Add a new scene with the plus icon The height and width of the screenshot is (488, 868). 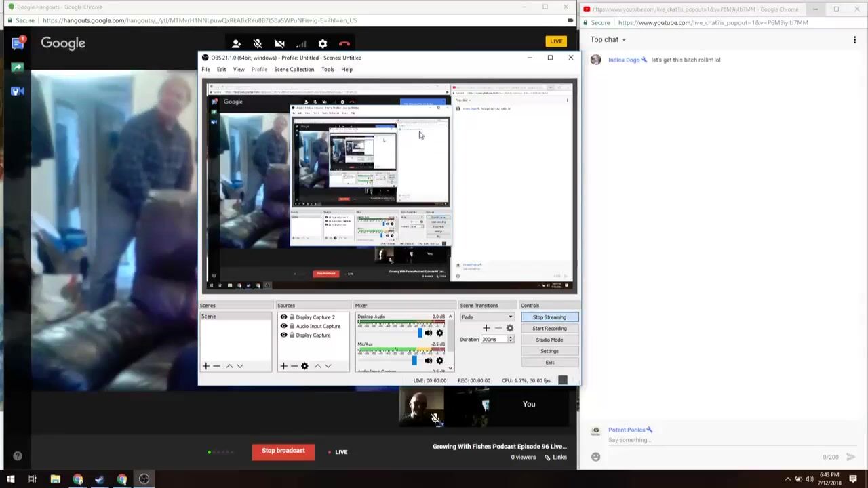click(206, 366)
